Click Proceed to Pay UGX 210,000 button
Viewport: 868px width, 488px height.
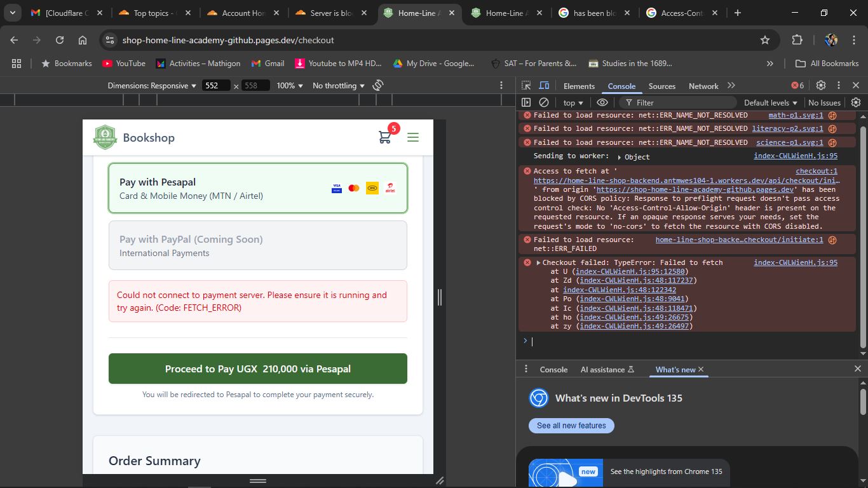[258, 369]
